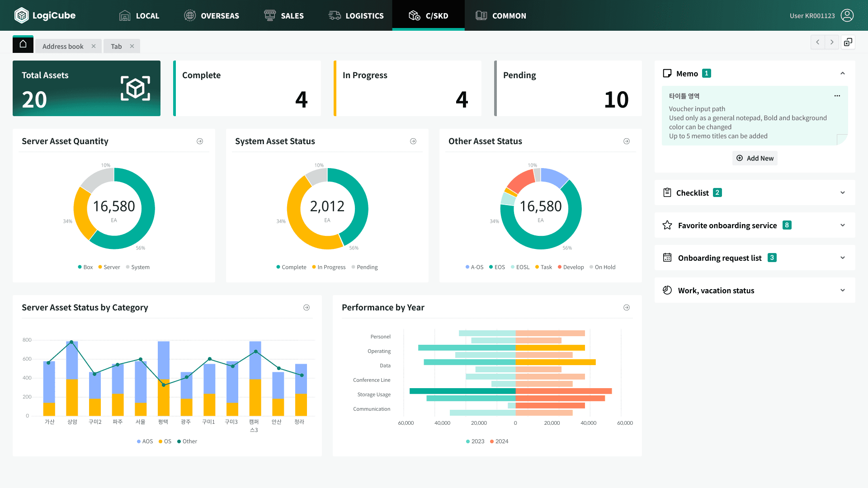Click the Work, vacation status pie icon
This screenshot has width=868, height=488.
click(667, 290)
